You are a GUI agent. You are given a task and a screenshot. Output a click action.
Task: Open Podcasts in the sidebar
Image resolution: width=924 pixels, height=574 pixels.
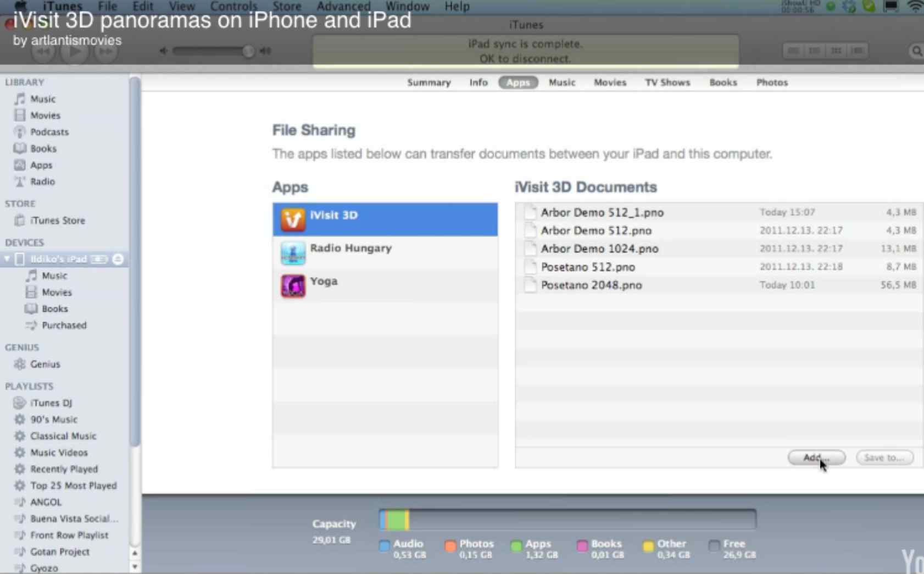pyautogui.click(x=49, y=132)
